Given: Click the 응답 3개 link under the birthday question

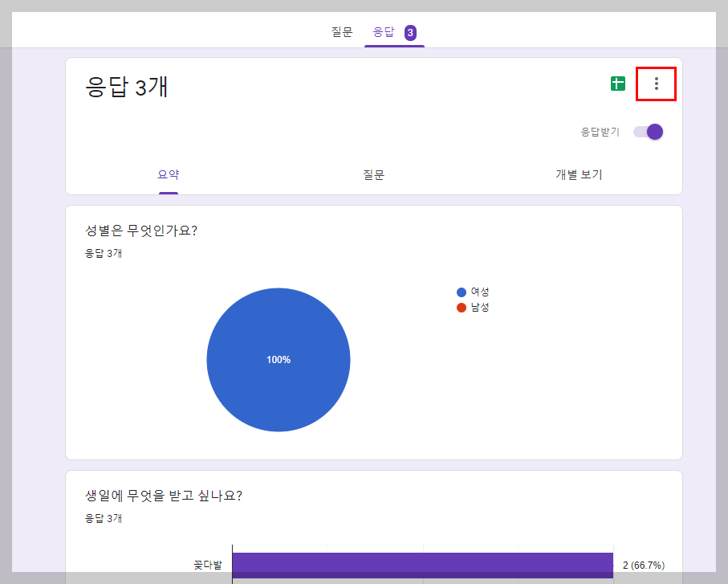Looking at the screenshot, I should (x=100, y=520).
